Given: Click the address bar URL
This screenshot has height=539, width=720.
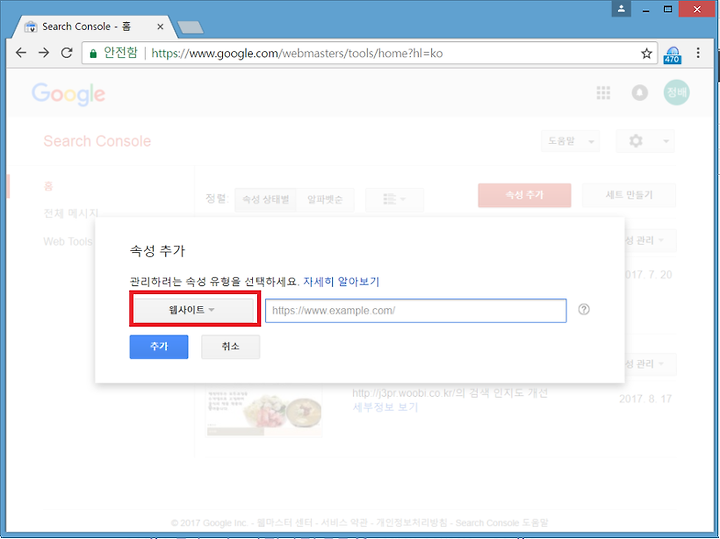Looking at the screenshot, I should tap(297, 53).
